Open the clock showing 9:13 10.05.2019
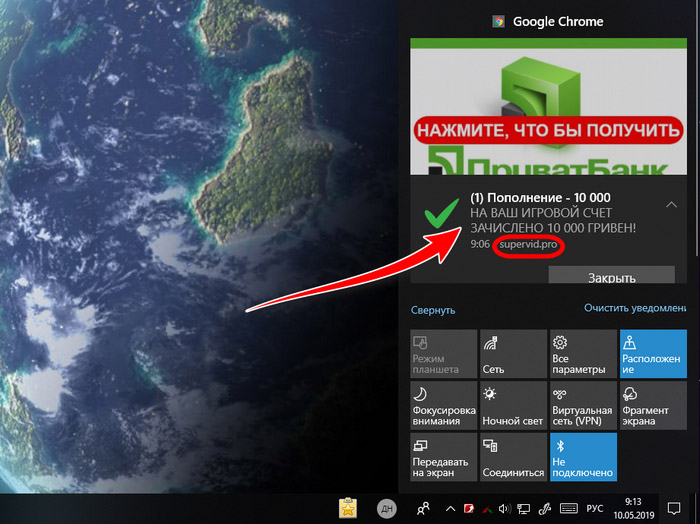This screenshot has height=524, width=700. [x=633, y=508]
